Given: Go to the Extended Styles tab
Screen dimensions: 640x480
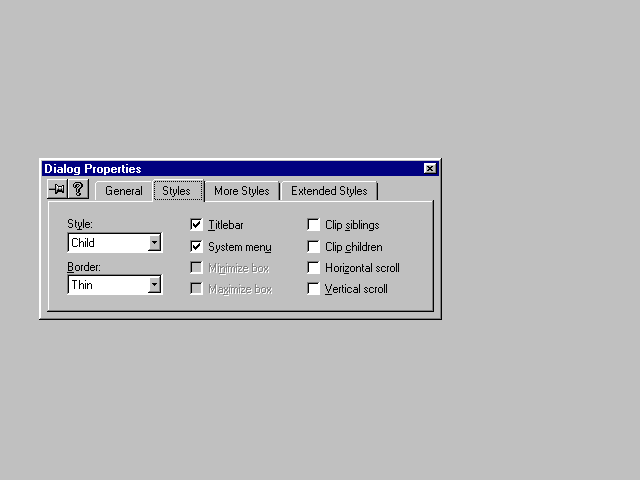Looking at the screenshot, I should coord(328,191).
